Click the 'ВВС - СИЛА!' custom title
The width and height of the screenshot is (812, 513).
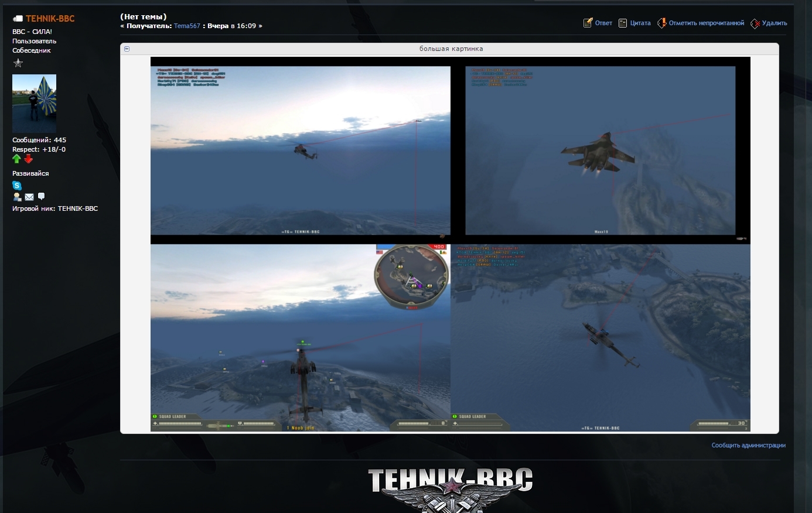(32, 32)
